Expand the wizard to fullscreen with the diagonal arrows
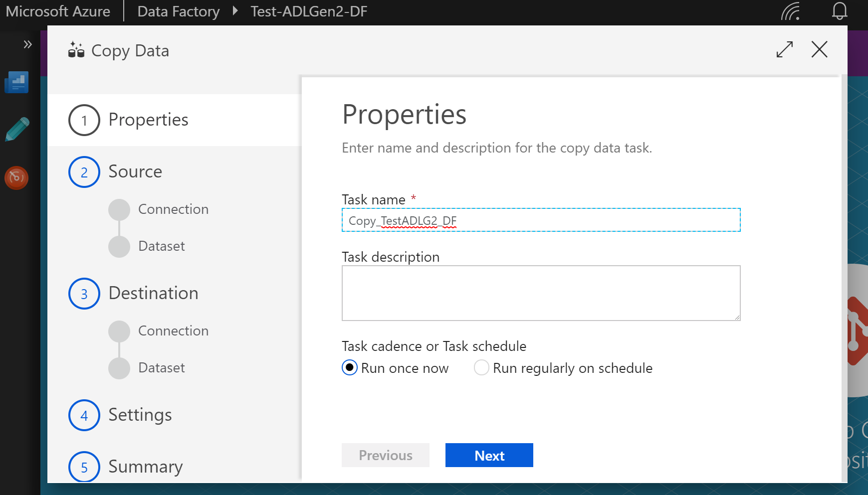 click(785, 50)
